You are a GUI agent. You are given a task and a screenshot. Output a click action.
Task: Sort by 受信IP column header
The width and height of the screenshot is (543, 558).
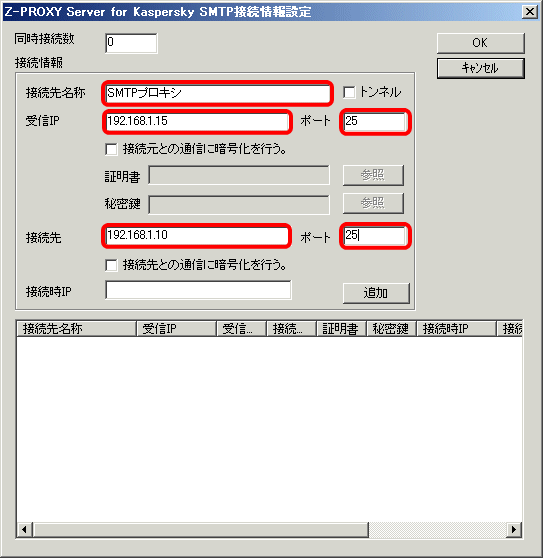click(x=176, y=328)
